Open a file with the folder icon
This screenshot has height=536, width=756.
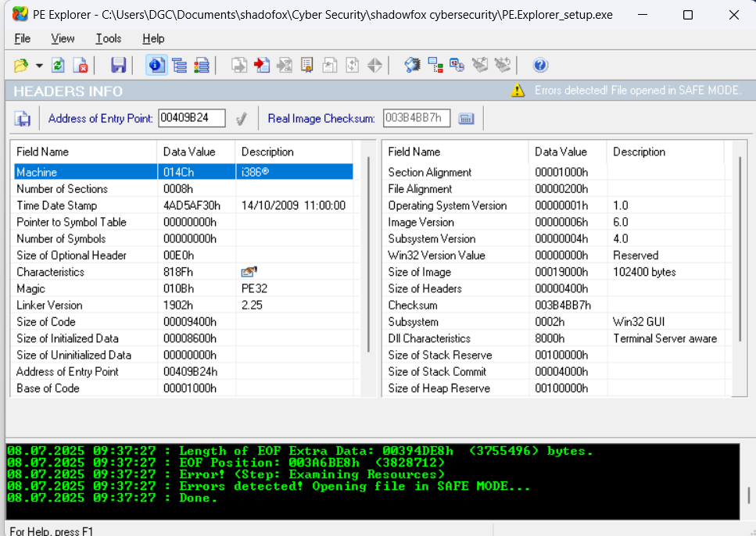click(x=21, y=65)
